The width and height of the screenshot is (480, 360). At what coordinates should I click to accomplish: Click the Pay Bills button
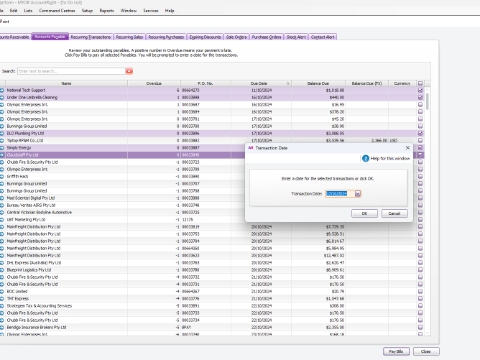pos(396,352)
